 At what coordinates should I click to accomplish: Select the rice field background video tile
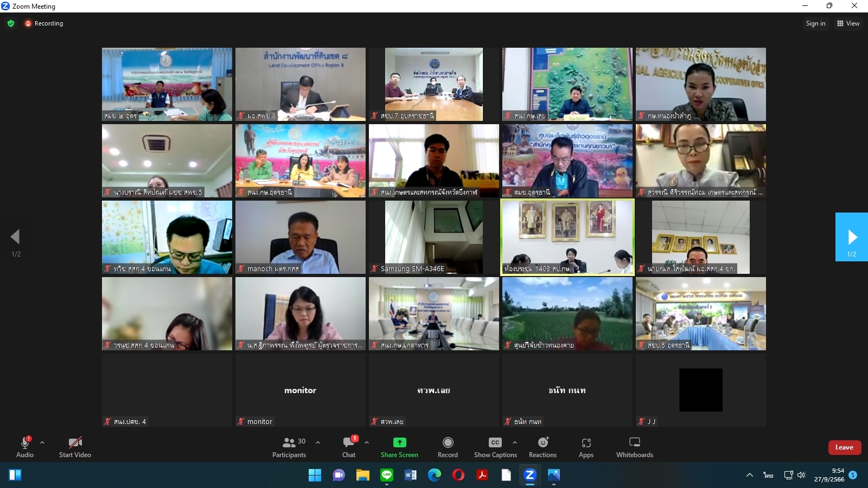coord(567,313)
